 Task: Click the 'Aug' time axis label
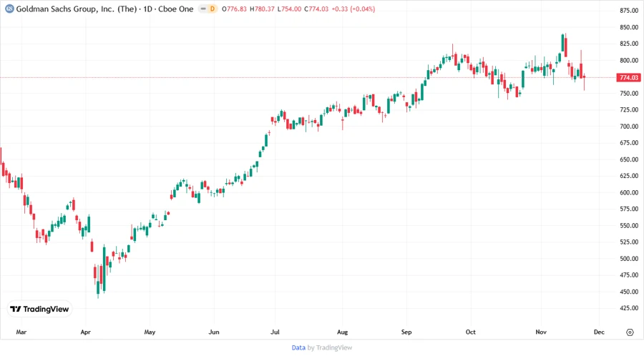342,332
